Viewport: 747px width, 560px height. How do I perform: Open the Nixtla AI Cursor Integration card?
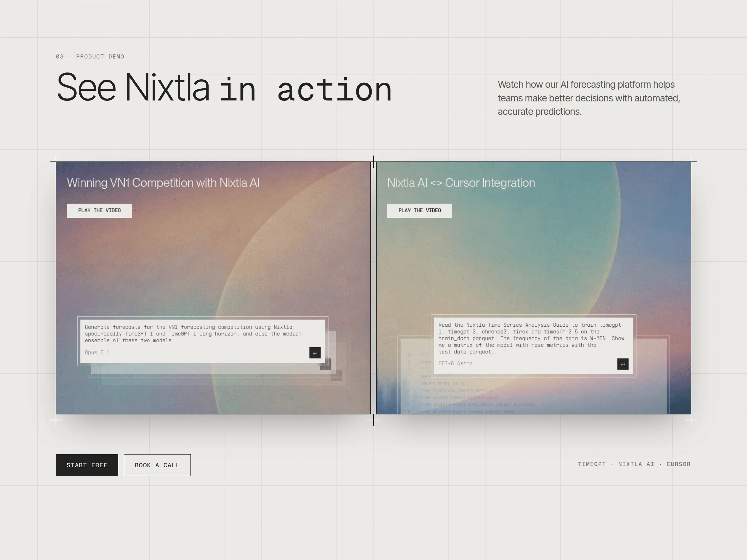tap(533, 288)
